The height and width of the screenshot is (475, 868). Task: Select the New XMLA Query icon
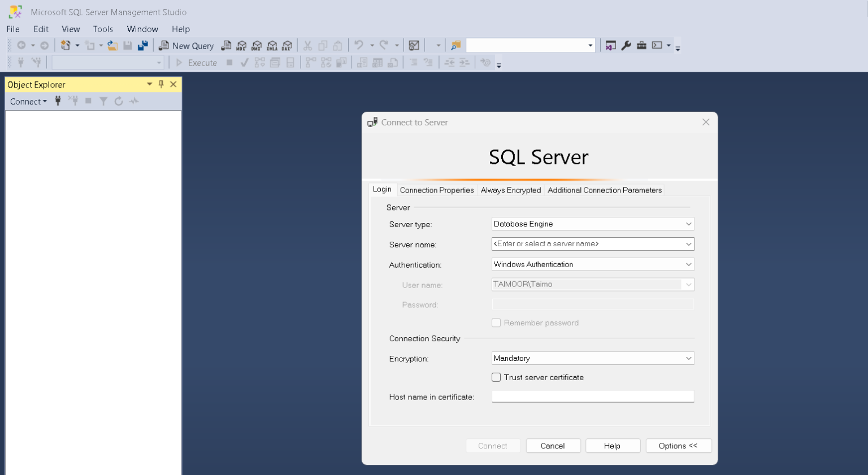[272, 46]
